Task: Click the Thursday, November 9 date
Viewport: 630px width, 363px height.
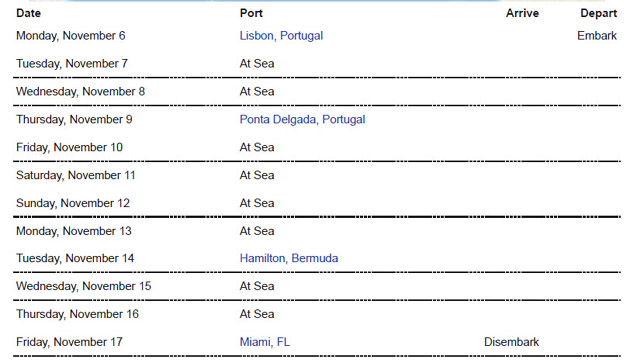Action: point(74,119)
